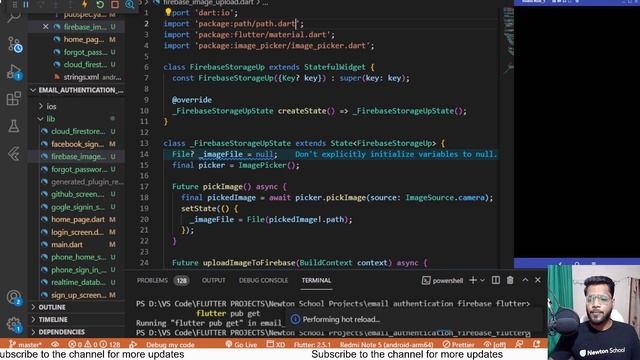This screenshot has width=640, height=360.
Task: Open facebook_sign... file in lib folder
Action: (77, 144)
